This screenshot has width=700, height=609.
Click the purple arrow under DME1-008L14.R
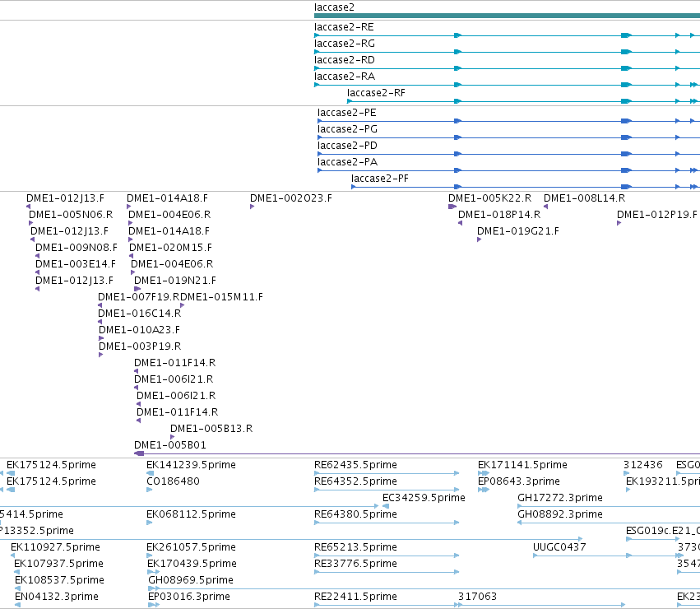coord(545,207)
